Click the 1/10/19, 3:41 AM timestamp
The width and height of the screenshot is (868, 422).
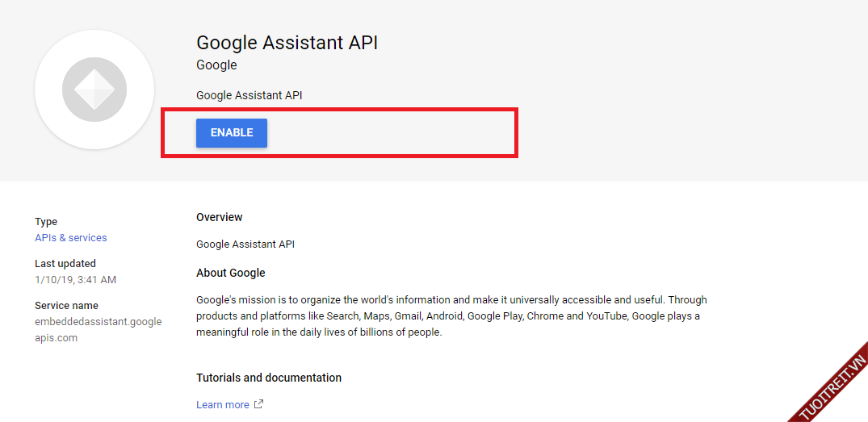(75, 280)
